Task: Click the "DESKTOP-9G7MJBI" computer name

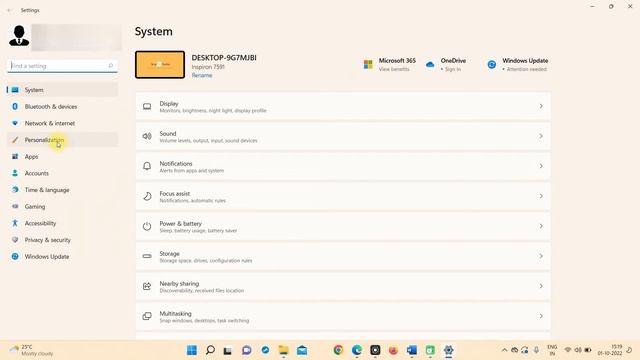Action: click(x=224, y=58)
